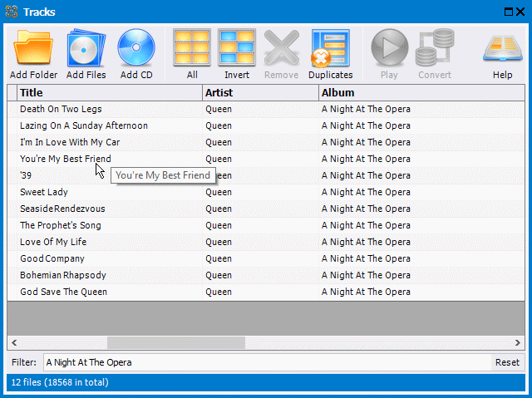Viewport: 532px width, 398px height.
Task: Click the horizontal scrollbar thumb
Action: (x=176, y=342)
